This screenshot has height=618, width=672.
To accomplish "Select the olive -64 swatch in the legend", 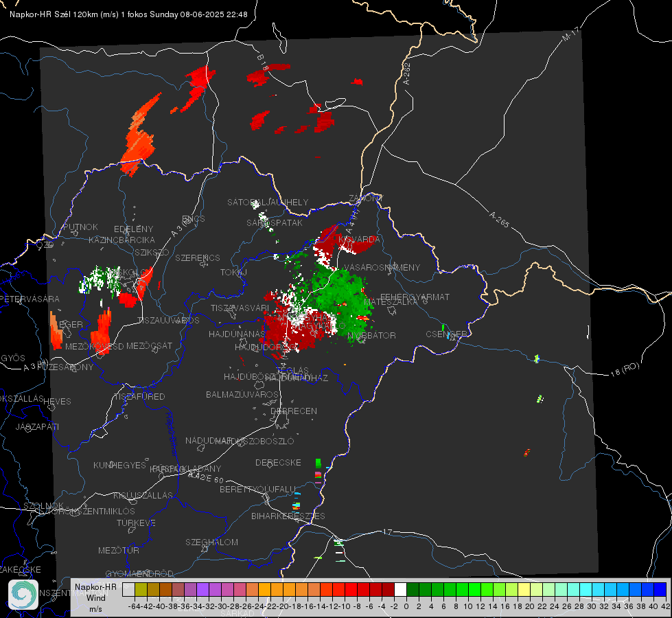I will pos(141,589).
